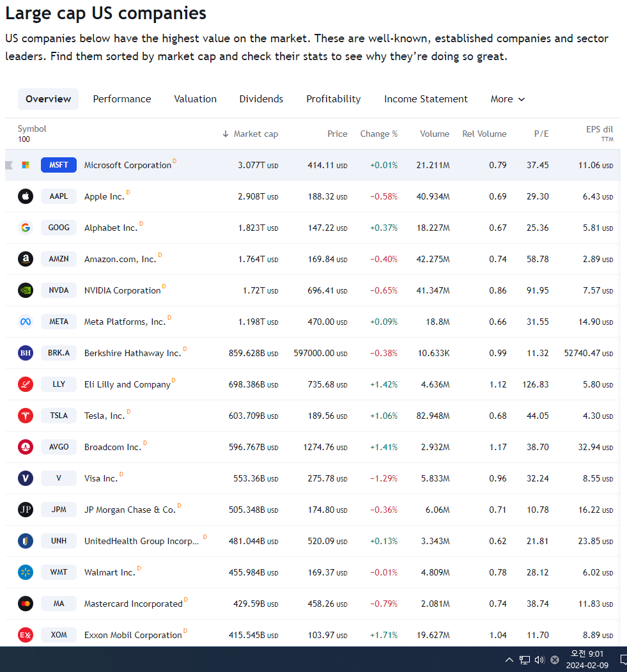
Task: Click the JP Morgan logo icon
Action: (26, 509)
